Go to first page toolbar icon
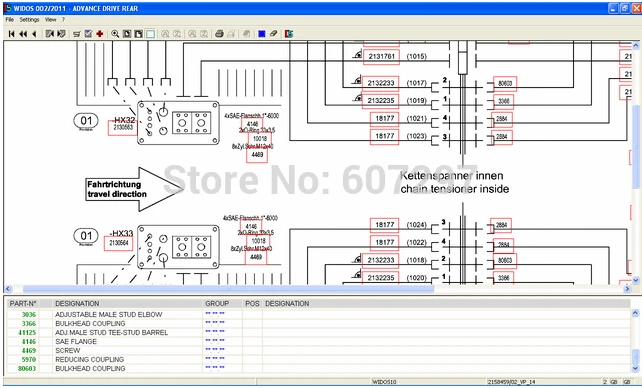Screen dimensions: 642x388 [x=11, y=34]
